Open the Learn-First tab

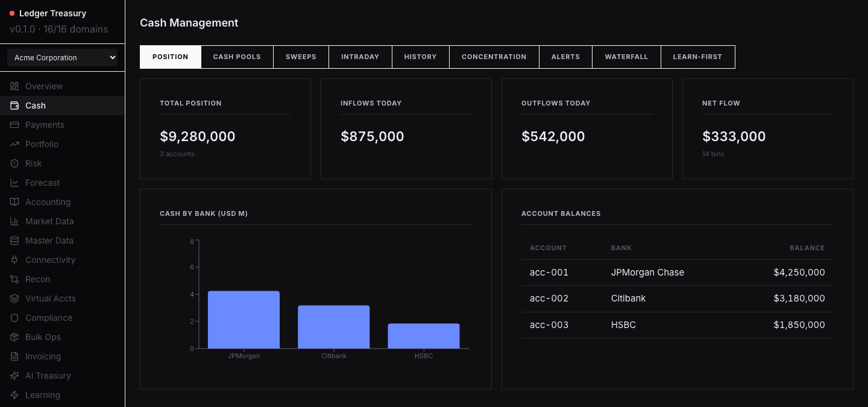(698, 57)
